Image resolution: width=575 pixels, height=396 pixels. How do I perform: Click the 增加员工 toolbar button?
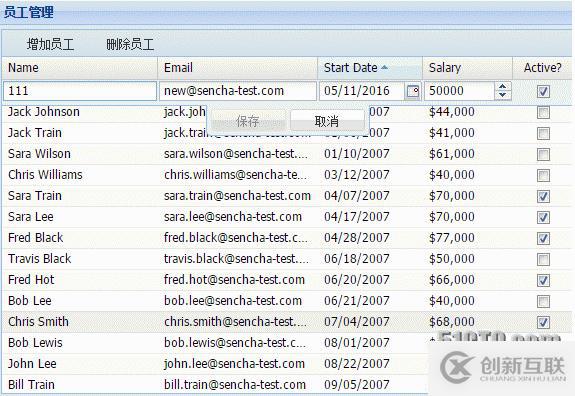tap(51, 44)
